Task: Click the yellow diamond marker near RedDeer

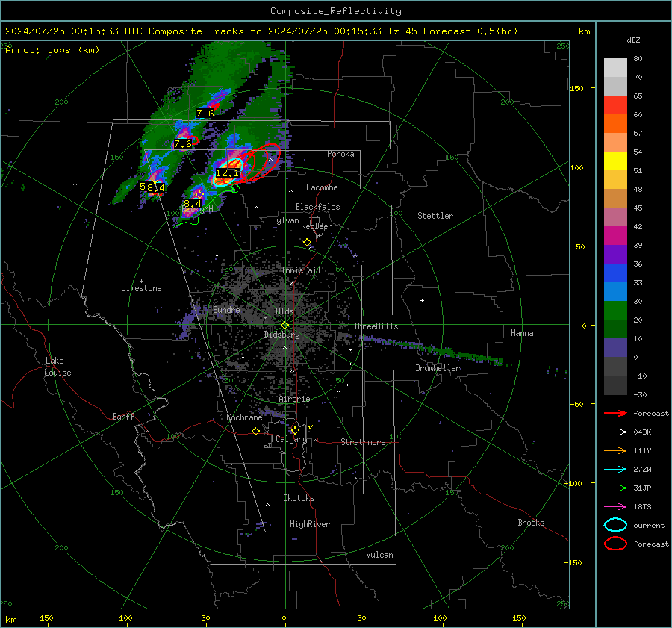Action: tap(307, 243)
